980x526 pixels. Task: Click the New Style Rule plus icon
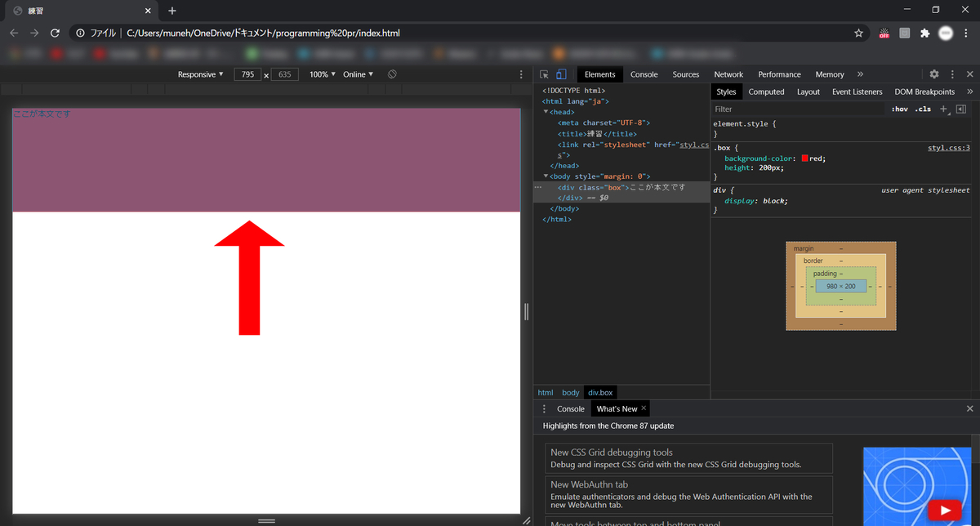(943, 109)
